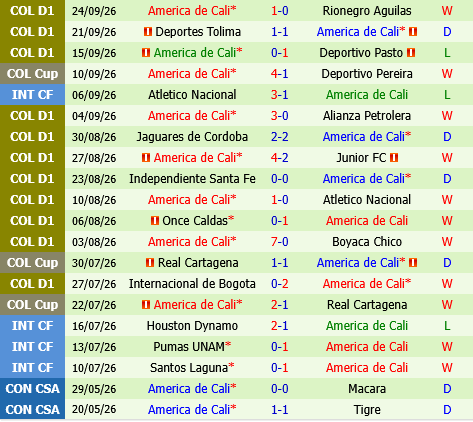Image resolution: width=473 pixels, height=422 pixels.
Task: Click Internacional de Bogota team name
Action: click(x=192, y=284)
